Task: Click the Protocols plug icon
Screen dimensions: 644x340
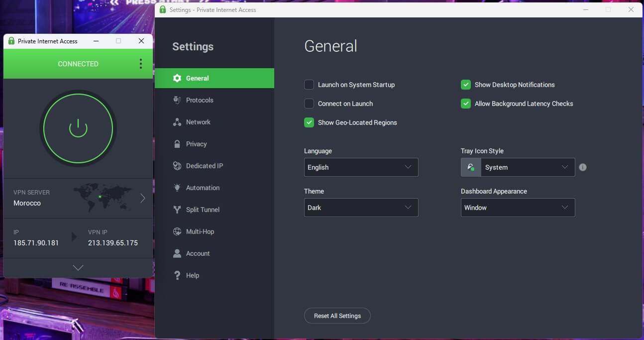Action: (x=177, y=100)
